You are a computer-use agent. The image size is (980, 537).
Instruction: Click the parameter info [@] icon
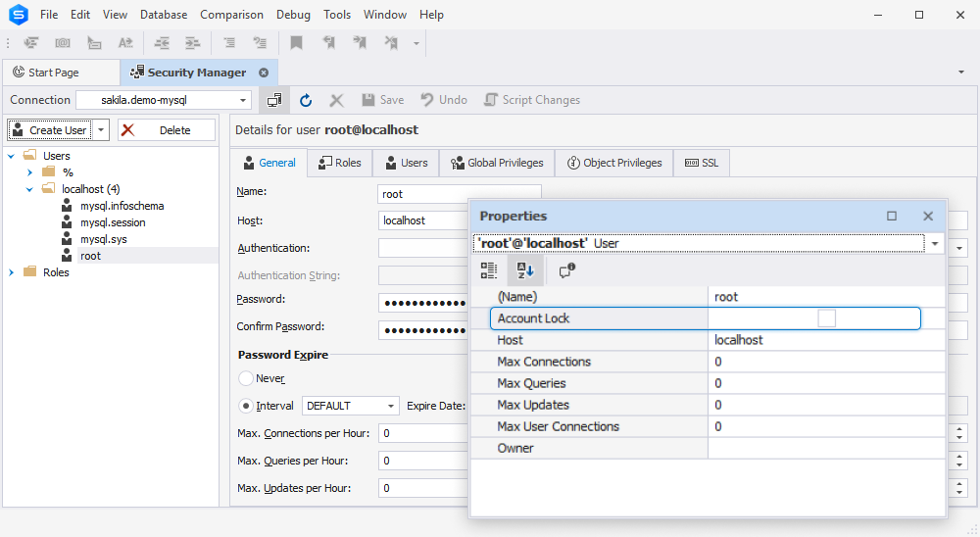pos(63,43)
